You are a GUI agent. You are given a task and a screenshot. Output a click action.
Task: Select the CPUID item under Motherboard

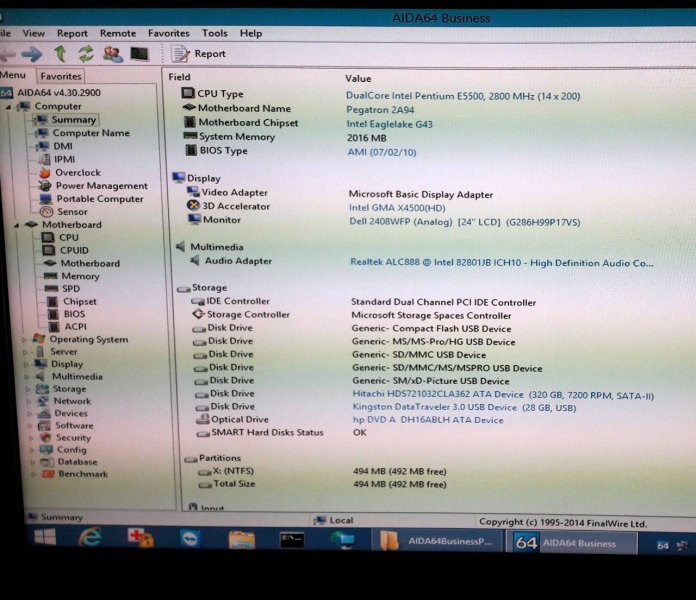73,251
